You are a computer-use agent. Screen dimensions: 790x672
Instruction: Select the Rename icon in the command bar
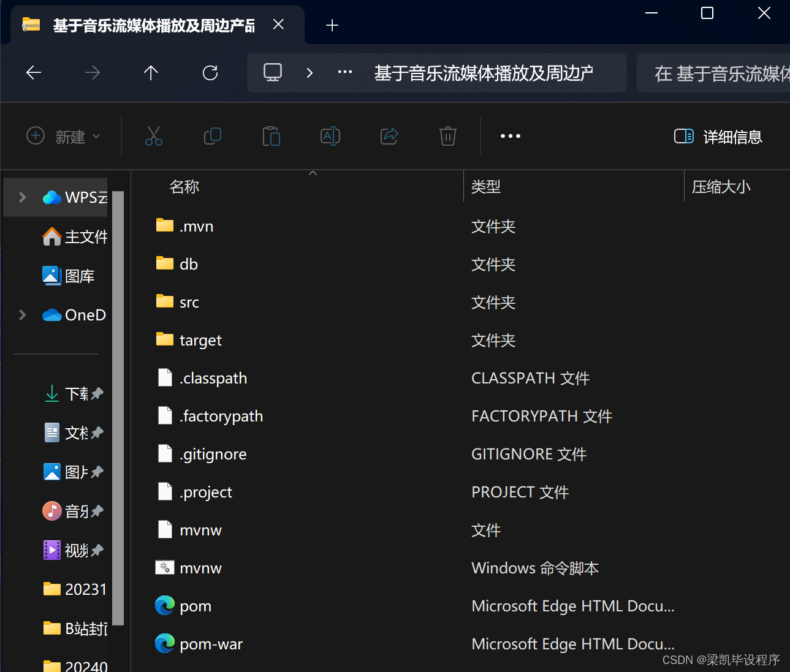coord(330,136)
